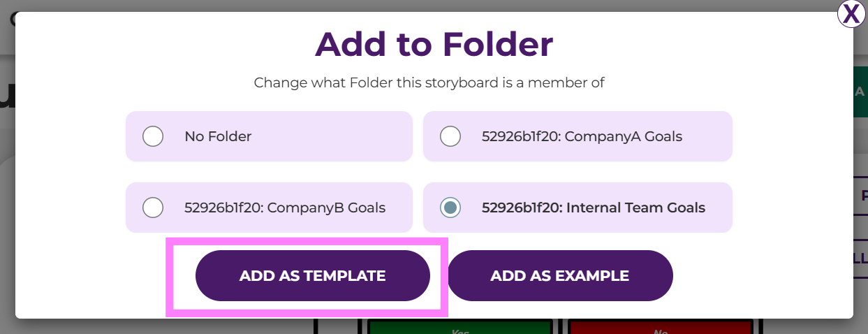Select the No Folder radio button
Screen dimensions: 868x334
[153, 136]
